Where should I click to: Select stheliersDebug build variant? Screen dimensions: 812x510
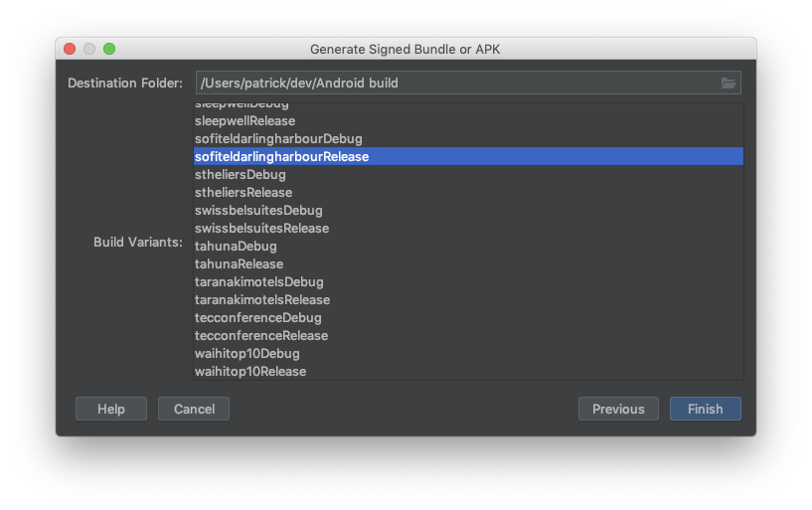point(468,175)
